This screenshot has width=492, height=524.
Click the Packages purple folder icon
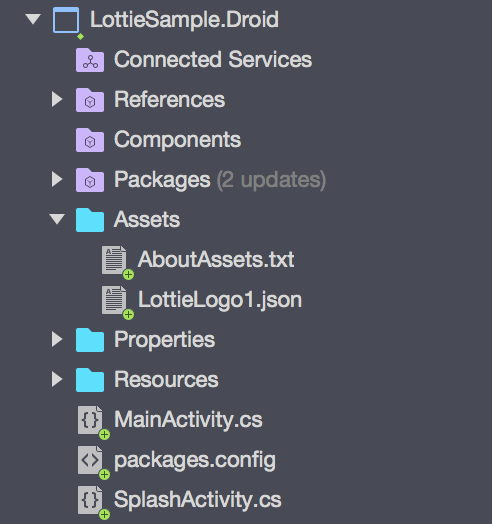click(90, 180)
